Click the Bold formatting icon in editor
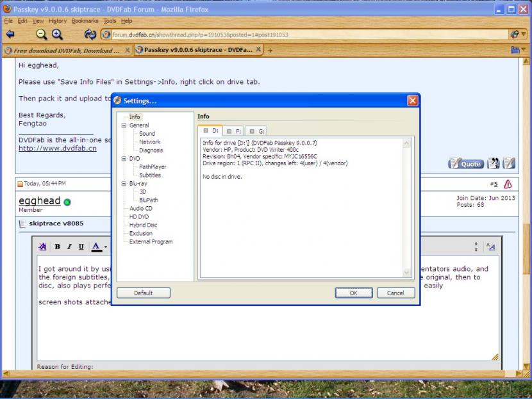Viewport: 532px width, 399px height. pyautogui.click(x=57, y=247)
